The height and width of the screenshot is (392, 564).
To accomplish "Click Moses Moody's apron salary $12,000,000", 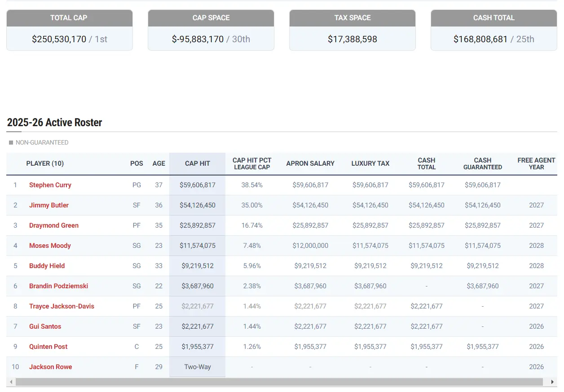I will [310, 246].
